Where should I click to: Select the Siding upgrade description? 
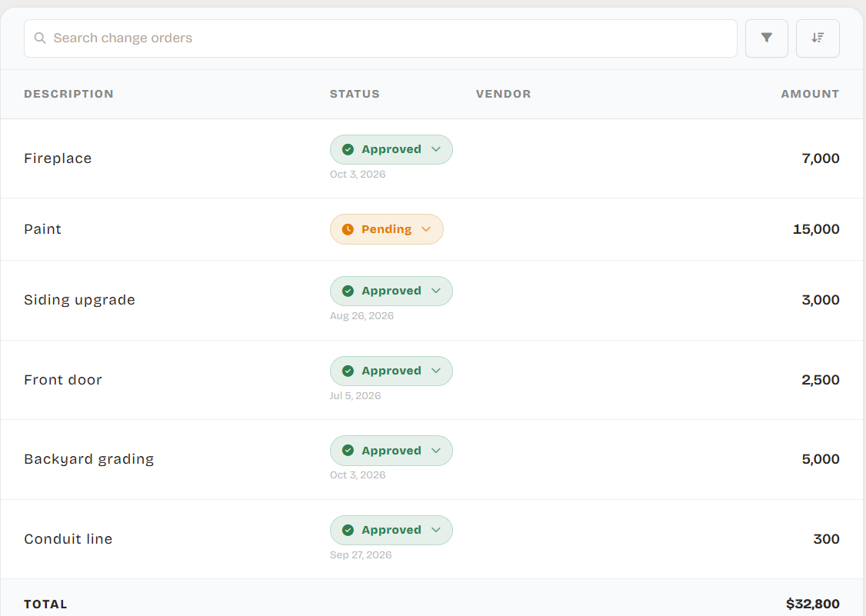(79, 300)
